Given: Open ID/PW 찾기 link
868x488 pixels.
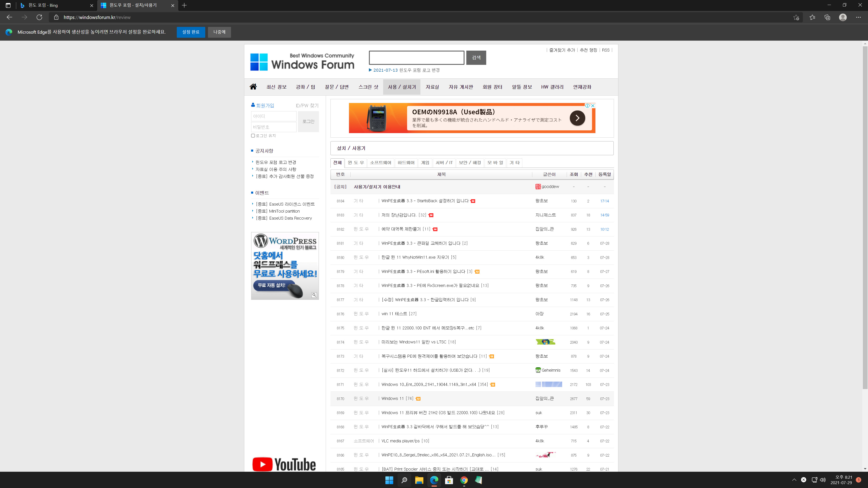Looking at the screenshot, I should (x=307, y=106).
